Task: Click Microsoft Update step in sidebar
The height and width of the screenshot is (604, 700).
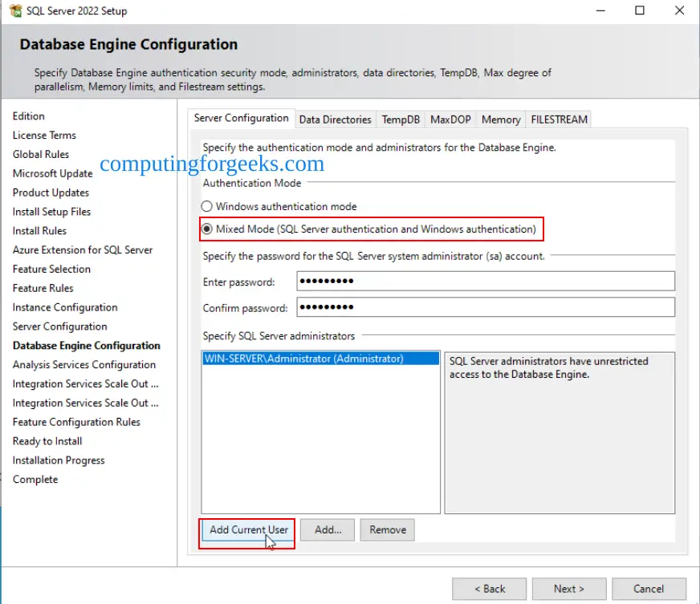Action: point(53,173)
